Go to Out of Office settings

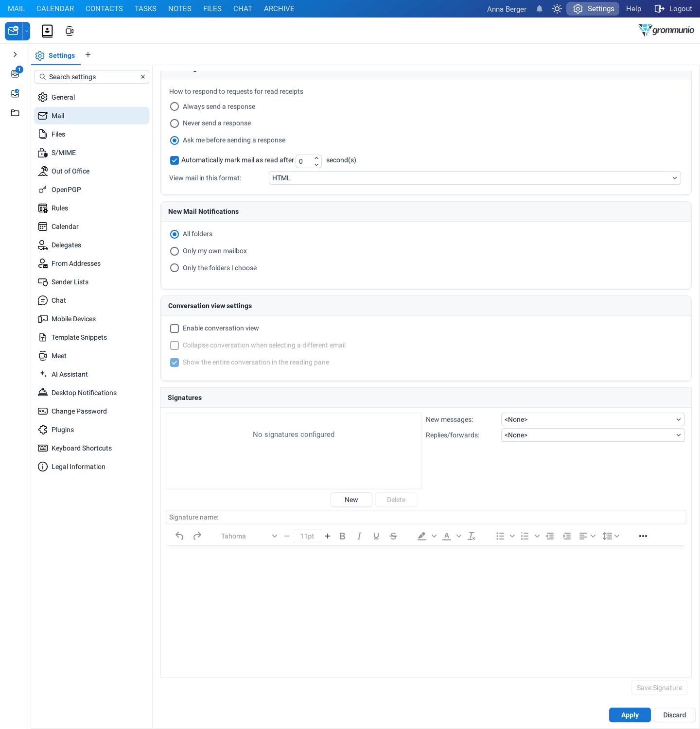click(x=91, y=171)
